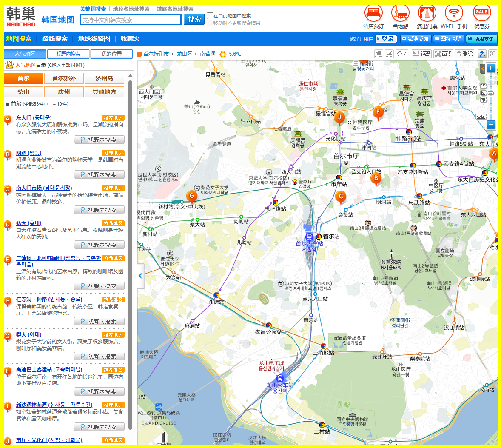
Task: Open the Wi-Fi · 手机 icon
Action: tap(454, 14)
